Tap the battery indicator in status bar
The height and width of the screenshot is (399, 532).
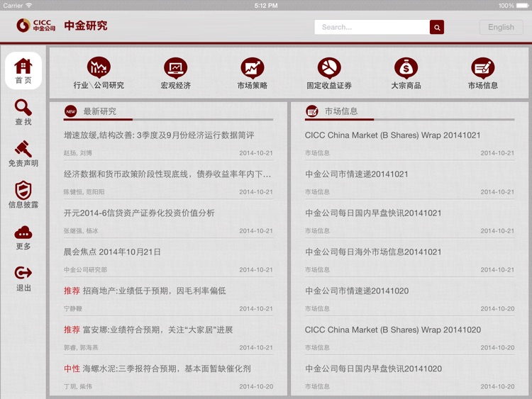[522, 6]
